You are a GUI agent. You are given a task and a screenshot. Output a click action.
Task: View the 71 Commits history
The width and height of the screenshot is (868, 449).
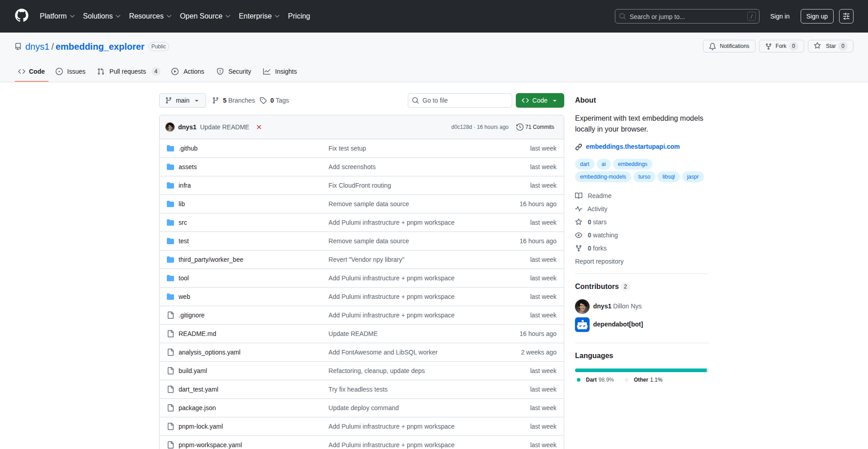coord(535,127)
